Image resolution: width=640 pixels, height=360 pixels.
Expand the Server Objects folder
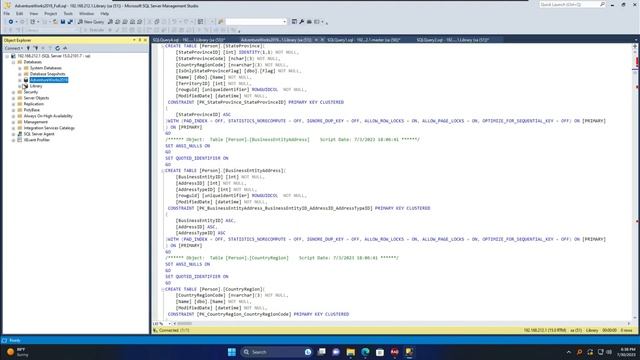13,98
